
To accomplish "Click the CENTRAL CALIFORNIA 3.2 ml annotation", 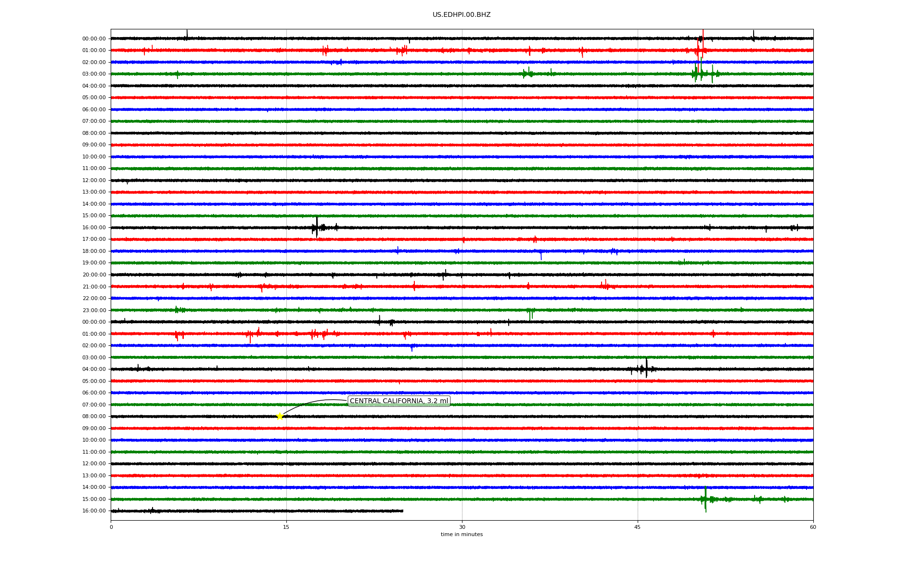I will tap(398, 401).
